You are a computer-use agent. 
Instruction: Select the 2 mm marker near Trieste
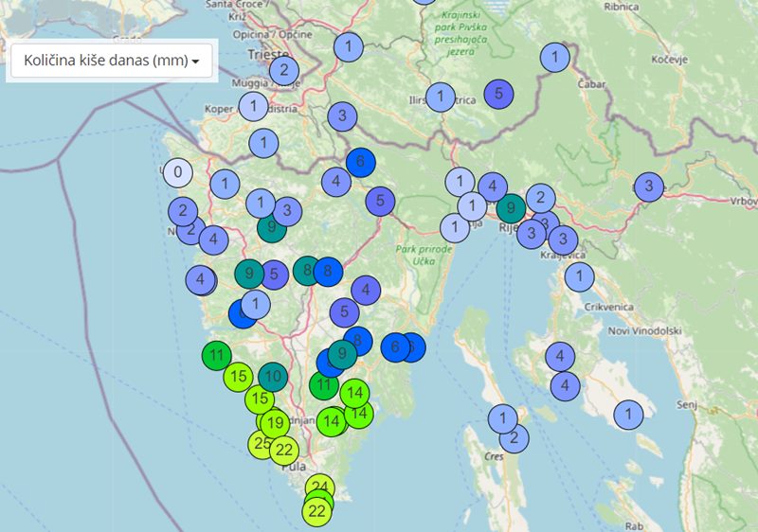pos(283,69)
